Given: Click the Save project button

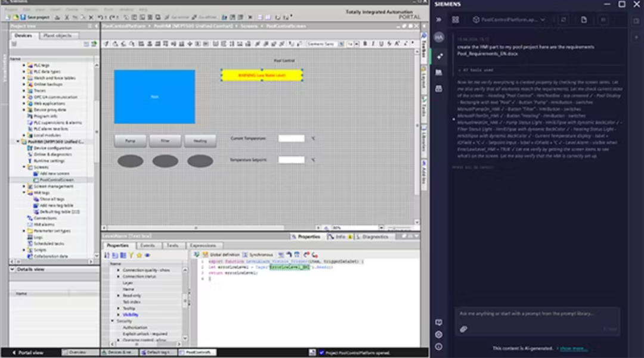Looking at the screenshot, I should (x=35, y=17).
